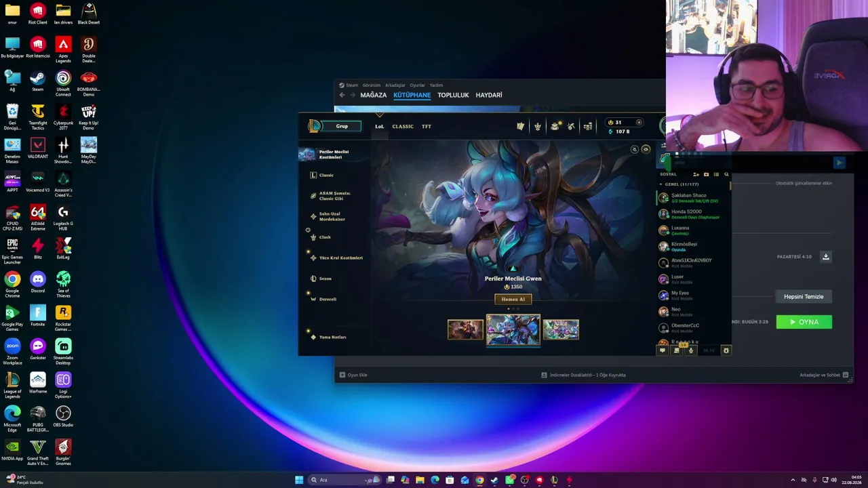Click Oyun Ekle in Steam footer
The image size is (868, 488).
pos(353,375)
